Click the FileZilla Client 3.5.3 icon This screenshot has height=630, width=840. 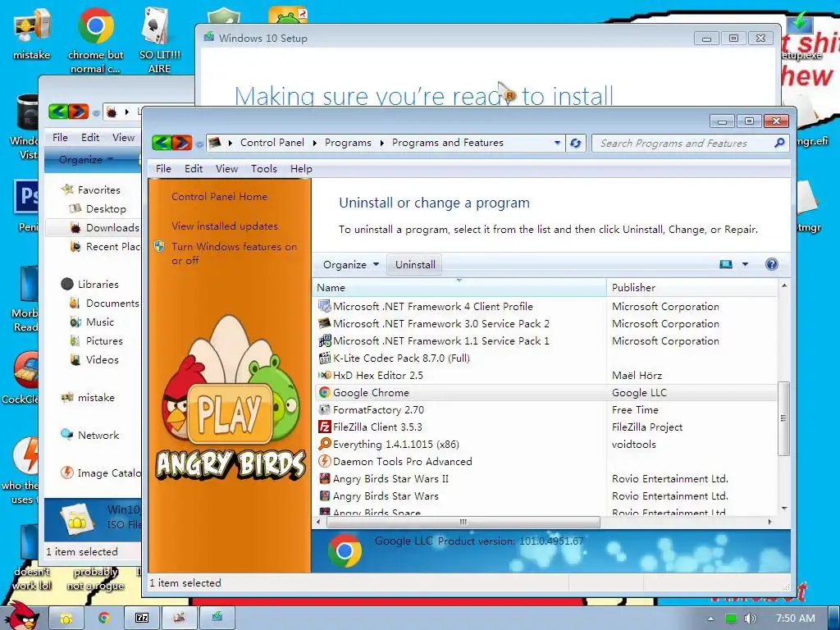click(x=324, y=427)
